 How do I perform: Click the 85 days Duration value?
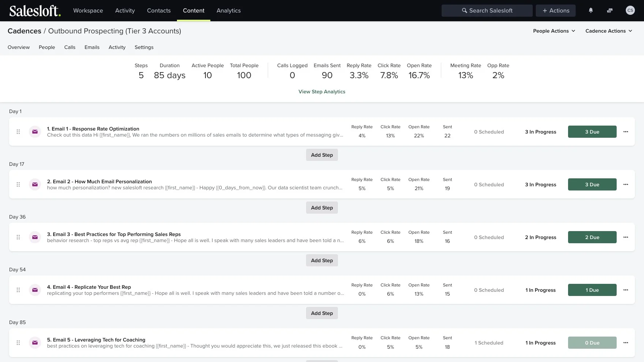170,76
